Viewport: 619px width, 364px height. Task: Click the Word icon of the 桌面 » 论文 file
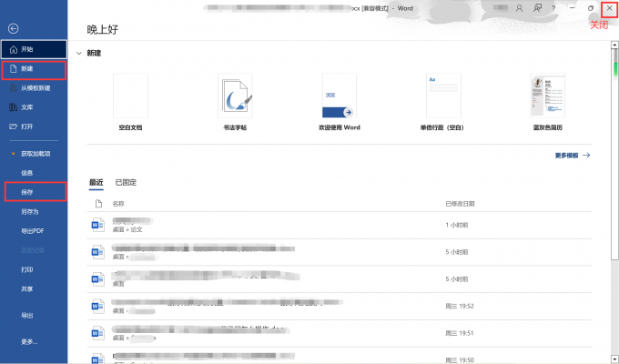point(98,225)
